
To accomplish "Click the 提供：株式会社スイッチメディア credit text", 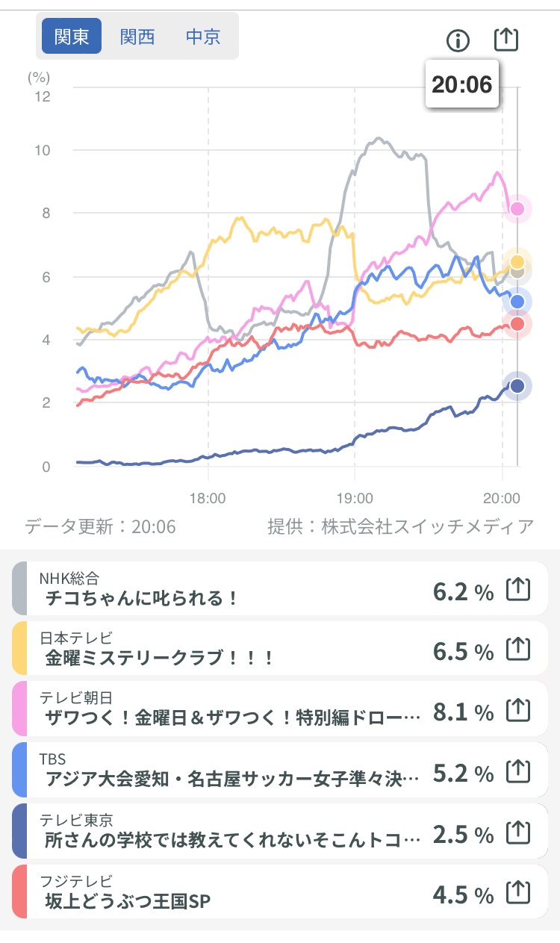I will 401,526.
